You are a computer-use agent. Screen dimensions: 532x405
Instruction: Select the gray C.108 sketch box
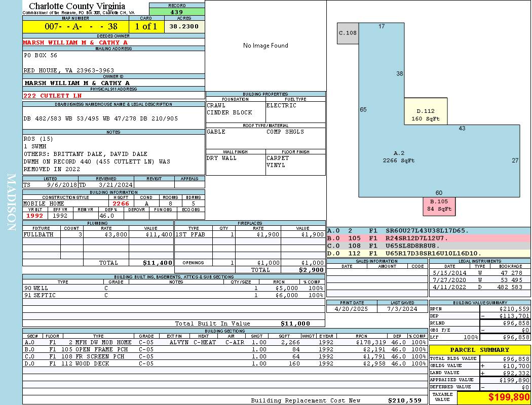tap(348, 33)
